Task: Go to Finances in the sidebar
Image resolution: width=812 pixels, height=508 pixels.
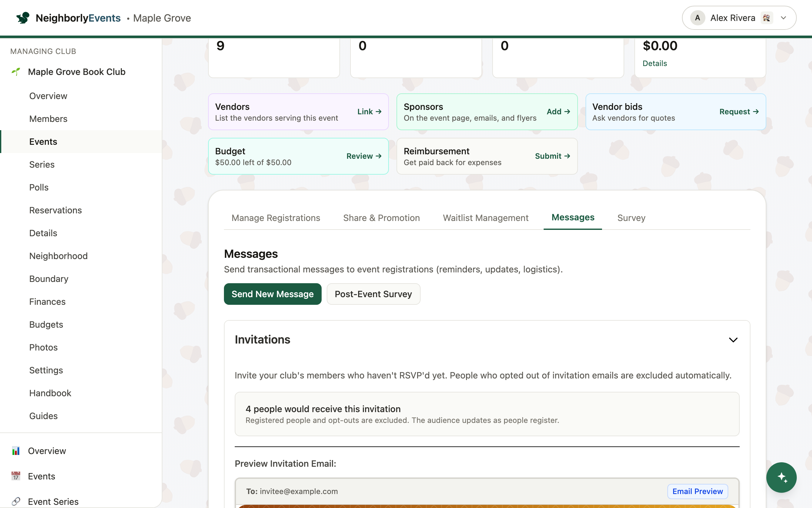Action: (x=81, y=301)
